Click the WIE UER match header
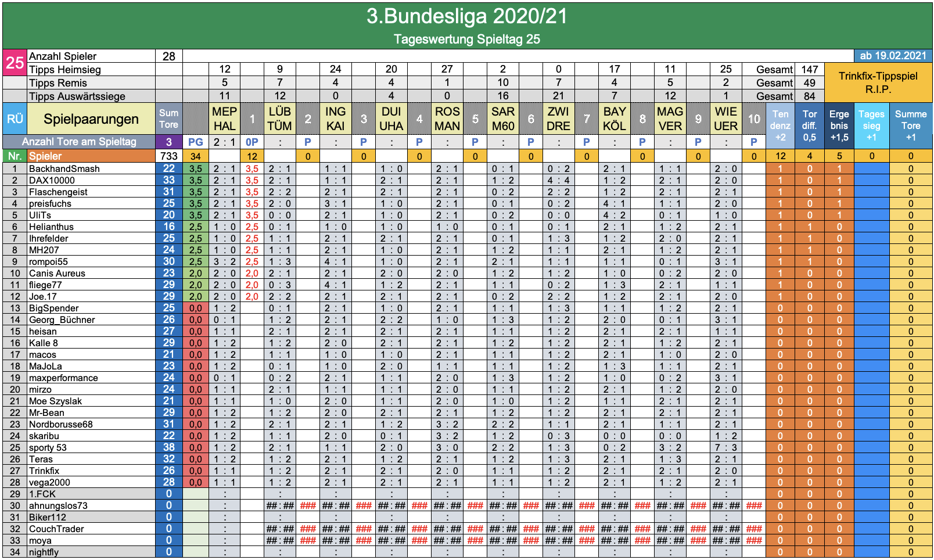Image resolution: width=934 pixels, height=560 pixels. 726,119
